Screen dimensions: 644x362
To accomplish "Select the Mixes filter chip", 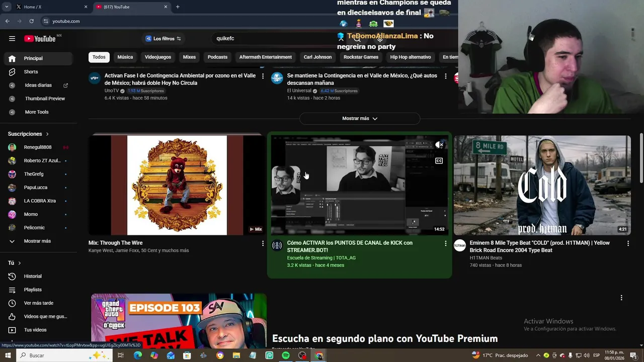I will coord(189,57).
